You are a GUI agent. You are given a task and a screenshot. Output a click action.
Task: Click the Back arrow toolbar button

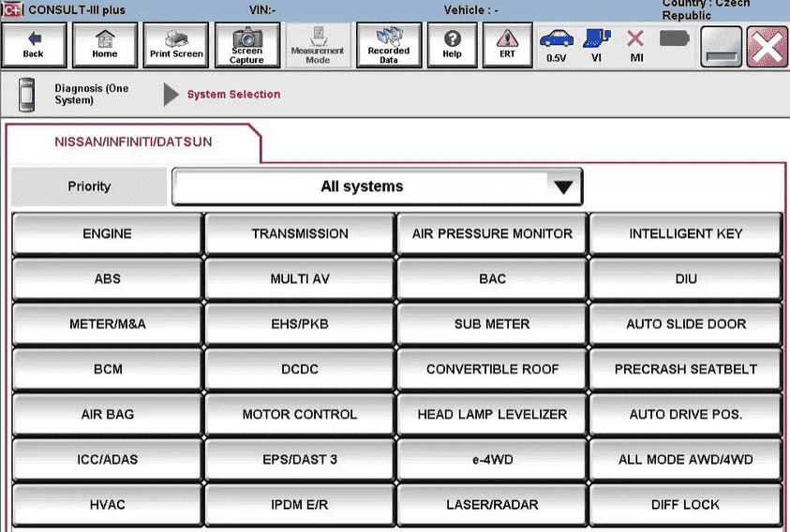point(34,45)
